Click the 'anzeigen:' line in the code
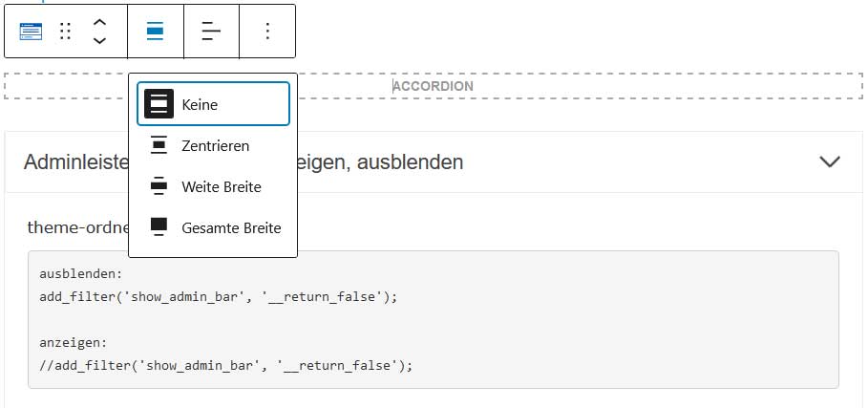This screenshot has height=408, width=868. tap(74, 343)
